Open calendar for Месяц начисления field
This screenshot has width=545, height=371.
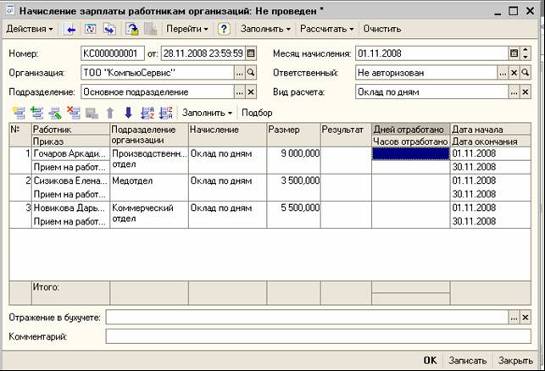tap(514, 54)
